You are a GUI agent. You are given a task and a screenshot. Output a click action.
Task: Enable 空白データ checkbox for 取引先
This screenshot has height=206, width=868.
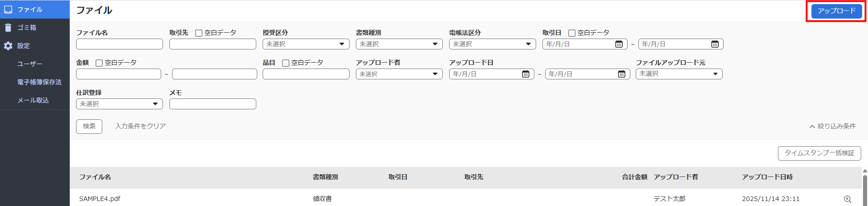click(199, 33)
